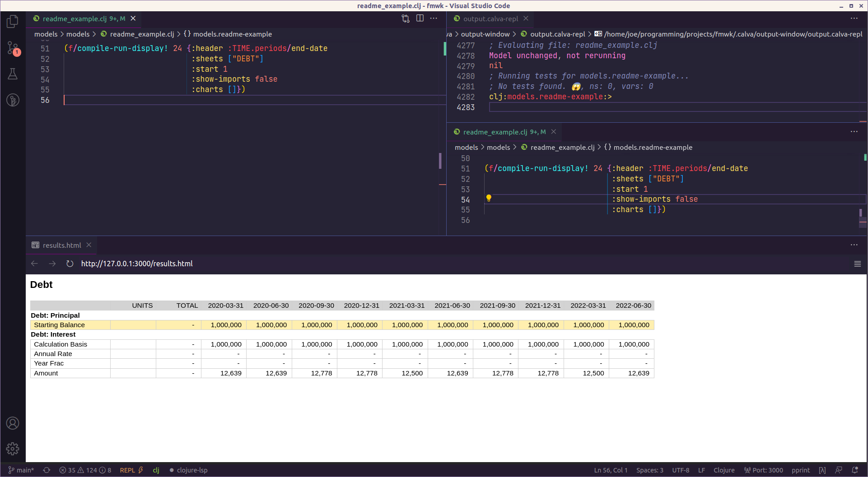Image resolution: width=868 pixels, height=477 pixels.
Task: Click the REPL prompt input line 4283
Action: point(677,107)
